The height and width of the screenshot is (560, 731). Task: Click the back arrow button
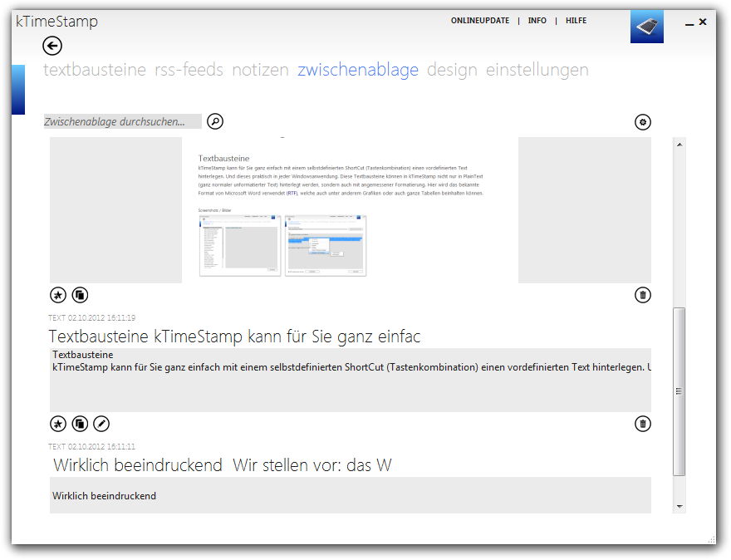[x=52, y=46]
